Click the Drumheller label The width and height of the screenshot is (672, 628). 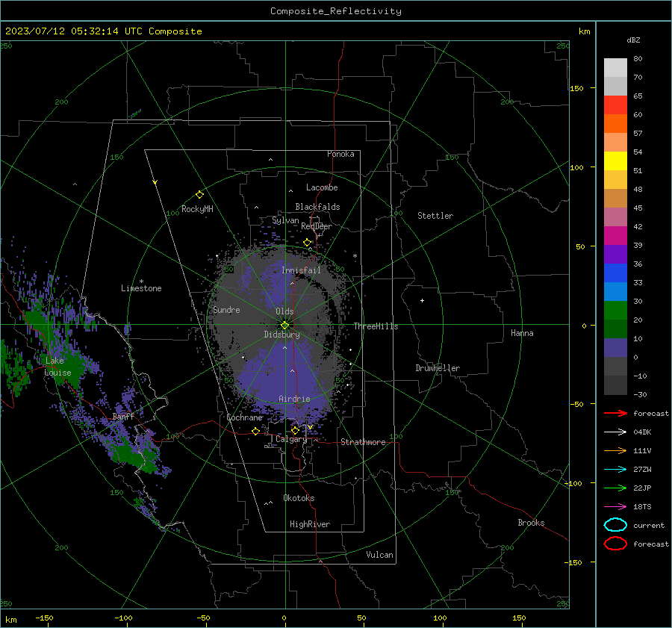click(438, 368)
